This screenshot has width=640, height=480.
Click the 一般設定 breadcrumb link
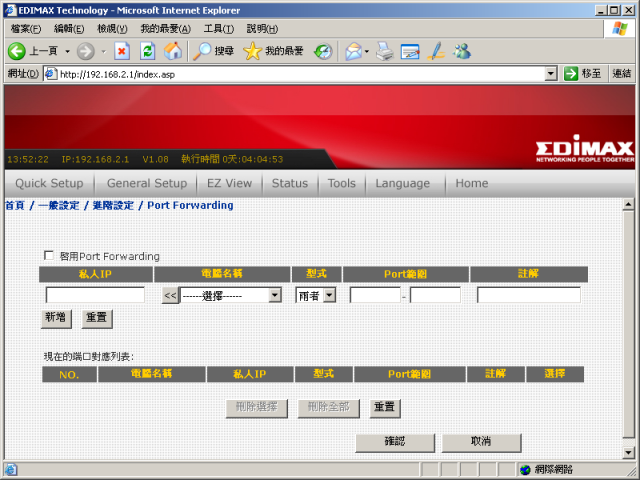pyautogui.click(x=58, y=205)
